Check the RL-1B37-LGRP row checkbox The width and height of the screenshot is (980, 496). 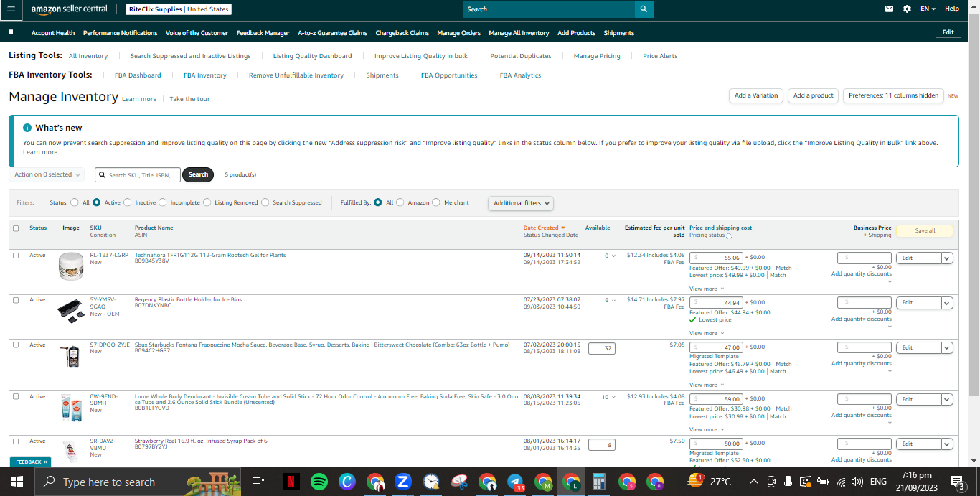tap(16, 256)
